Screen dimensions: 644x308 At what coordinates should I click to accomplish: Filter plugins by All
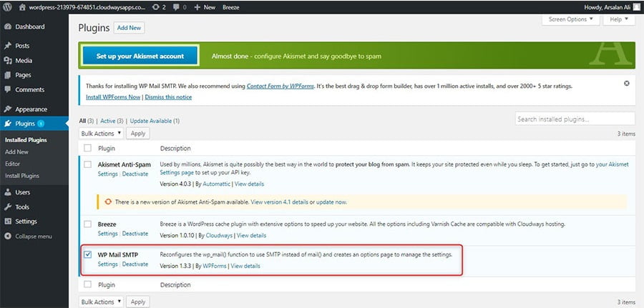coord(82,121)
